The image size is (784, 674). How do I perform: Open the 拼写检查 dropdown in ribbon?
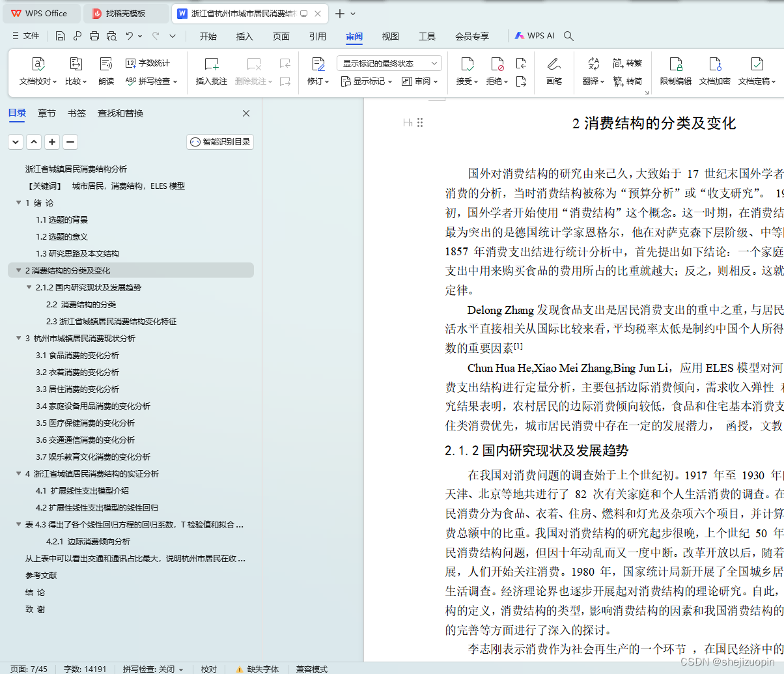point(151,81)
